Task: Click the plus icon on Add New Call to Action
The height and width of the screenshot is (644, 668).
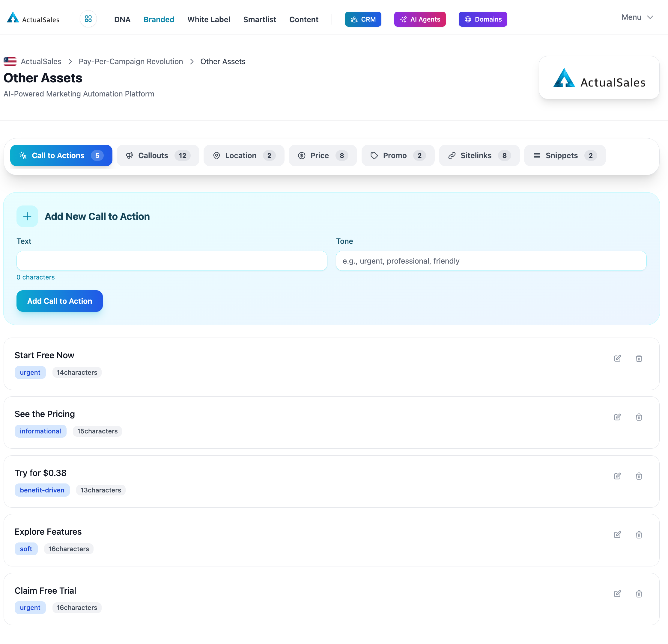Action: (x=27, y=216)
